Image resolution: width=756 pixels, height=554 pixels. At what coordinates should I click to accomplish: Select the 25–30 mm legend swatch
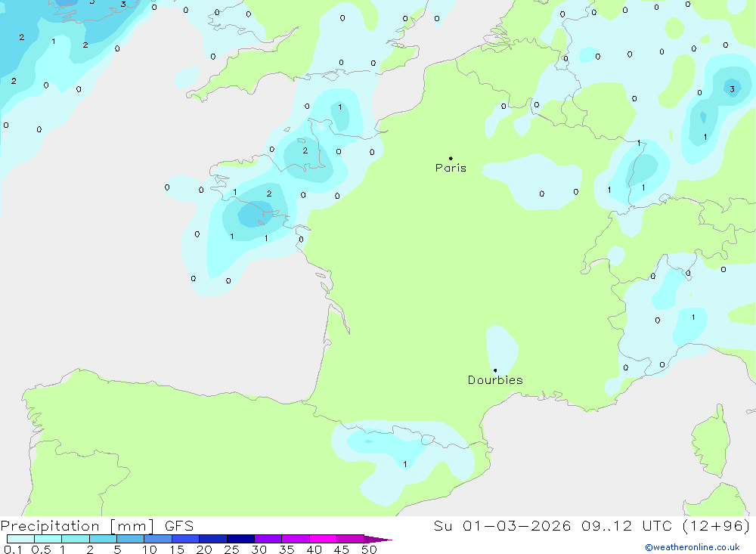(240, 539)
